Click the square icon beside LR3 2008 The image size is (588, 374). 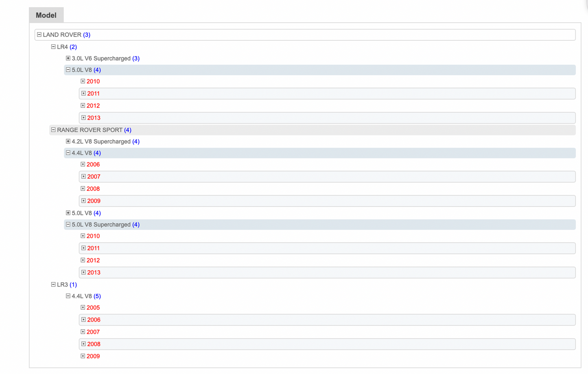[x=83, y=344]
